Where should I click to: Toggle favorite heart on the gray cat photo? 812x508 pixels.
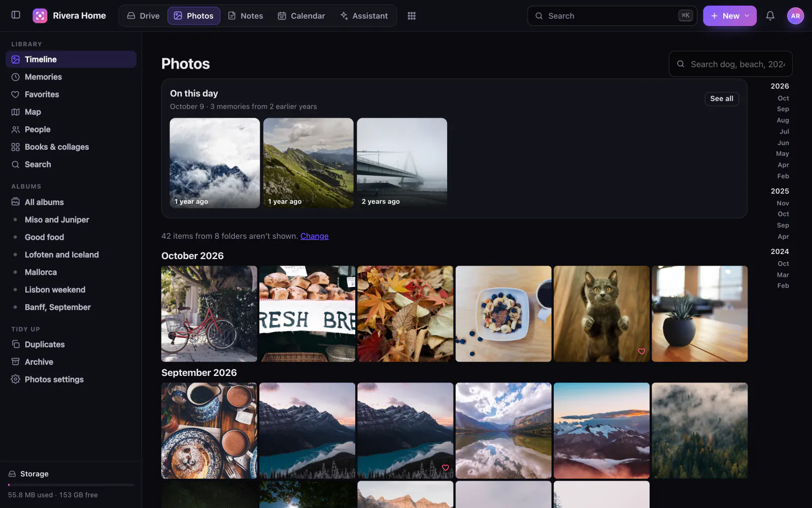click(x=641, y=352)
